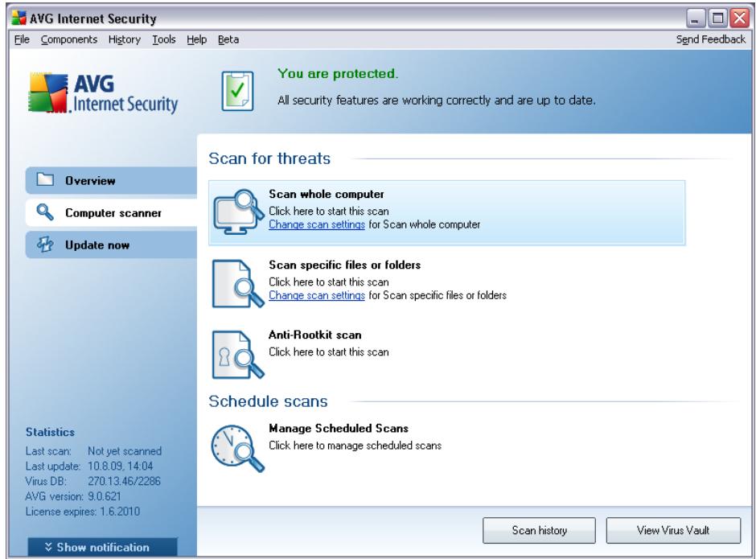
Task: Change scan settings for specific files or folders
Action: pyautogui.click(x=317, y=295)
